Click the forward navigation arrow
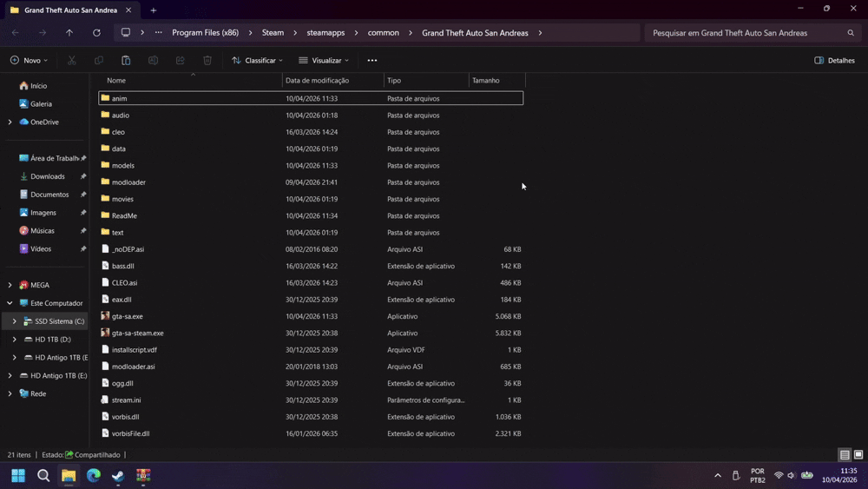 42,33
